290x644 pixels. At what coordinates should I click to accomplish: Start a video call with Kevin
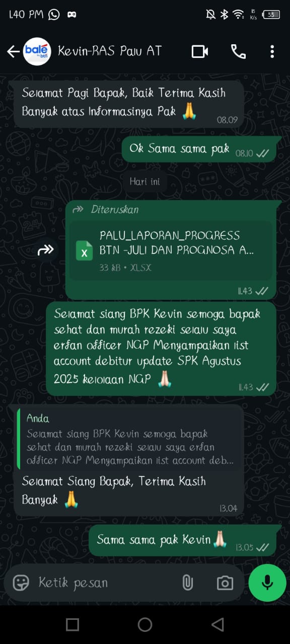tap(200, 51)
